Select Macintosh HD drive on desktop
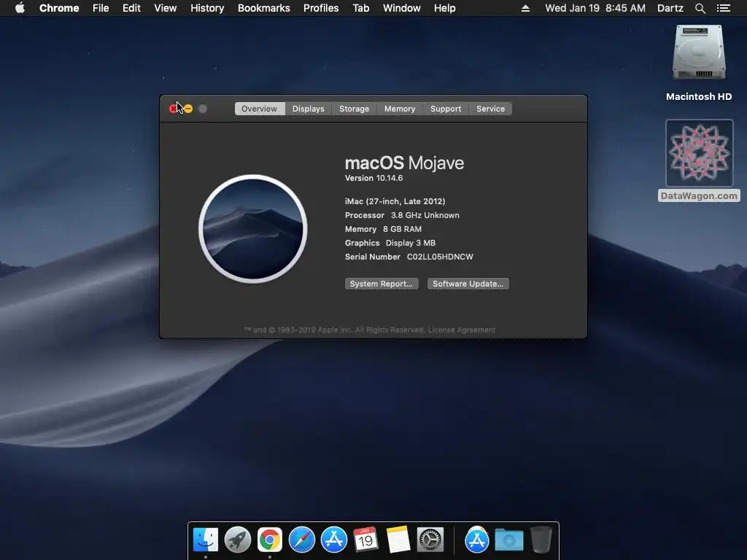The width and height of the screenshot is (747, 560). [699, 63]
